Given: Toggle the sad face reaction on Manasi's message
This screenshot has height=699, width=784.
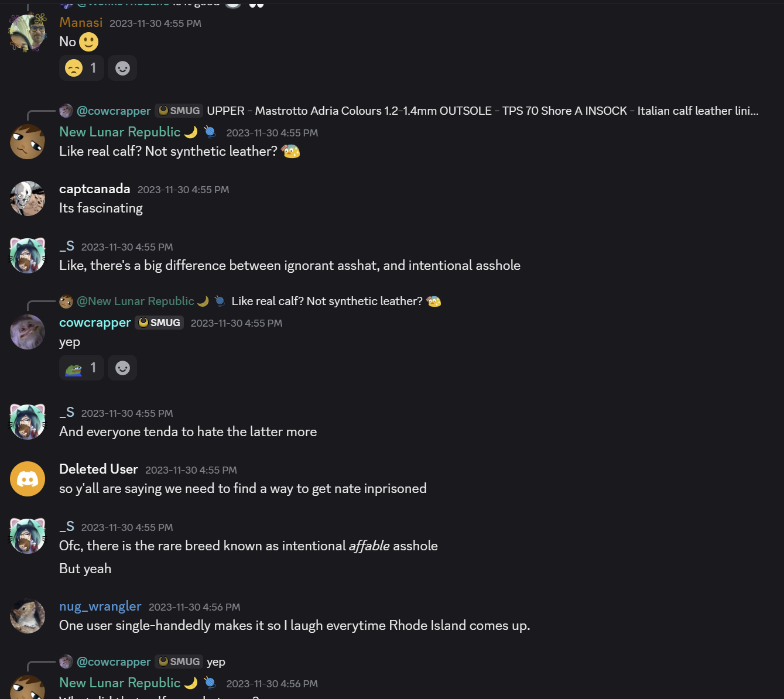Looking at the screenshot, I should point(81,68).
